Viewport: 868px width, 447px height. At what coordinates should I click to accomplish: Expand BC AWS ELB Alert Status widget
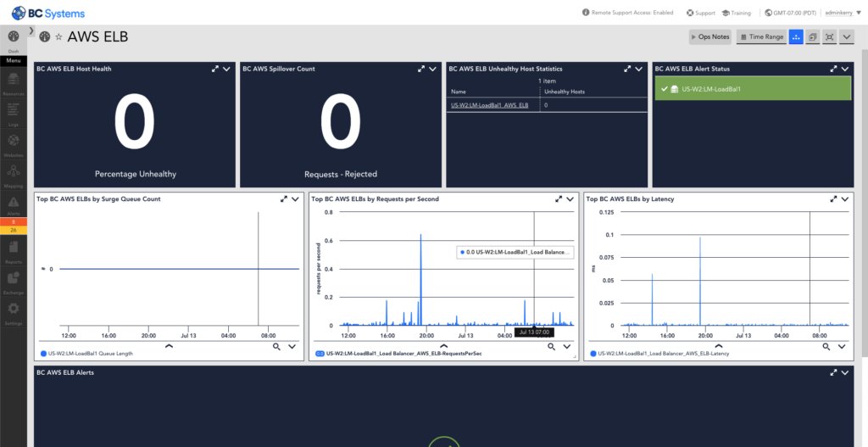833,69
